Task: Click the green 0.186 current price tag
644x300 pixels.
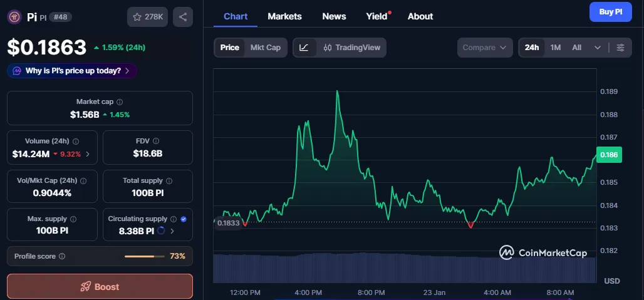Action: pyautogui.click(x=609, y=155)
